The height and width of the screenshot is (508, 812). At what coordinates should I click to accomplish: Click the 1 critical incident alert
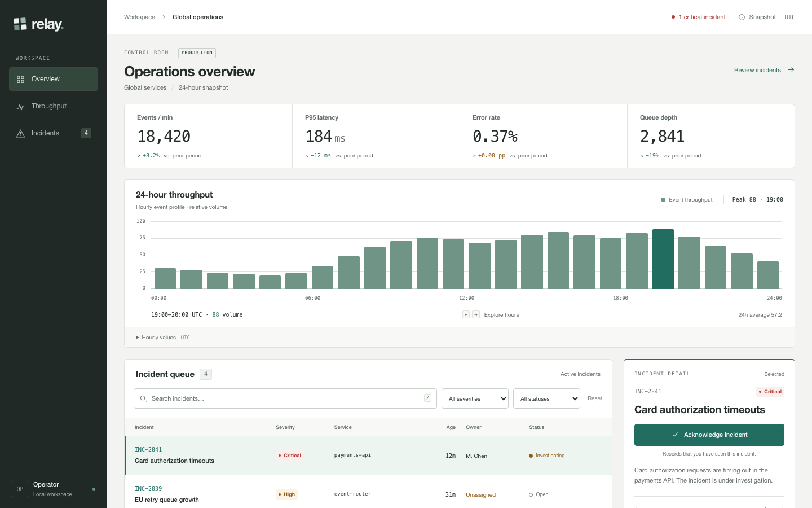(x=699, y=17)
